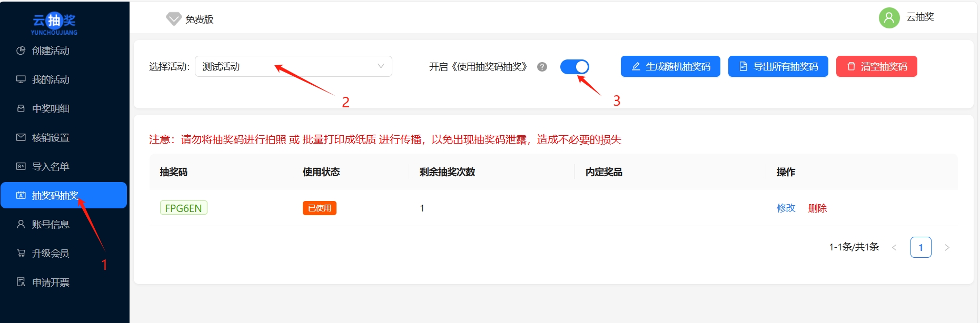Click the 1-1条/共1条 pagination text
Viewport: 980px width, 323px height.
(854, 247)
